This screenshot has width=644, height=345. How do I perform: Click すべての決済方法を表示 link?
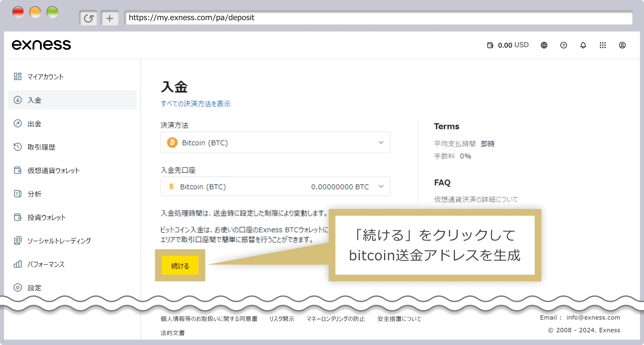click(x=196, y=103)
